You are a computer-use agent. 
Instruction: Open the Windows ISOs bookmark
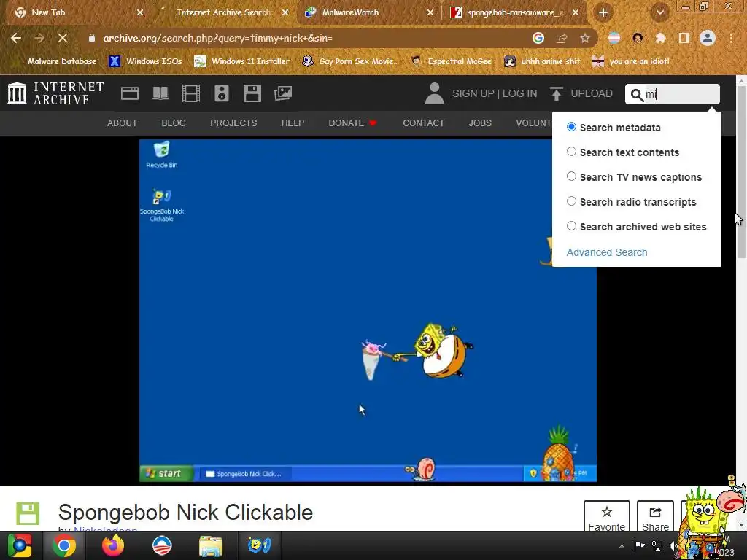pos(145,61)
